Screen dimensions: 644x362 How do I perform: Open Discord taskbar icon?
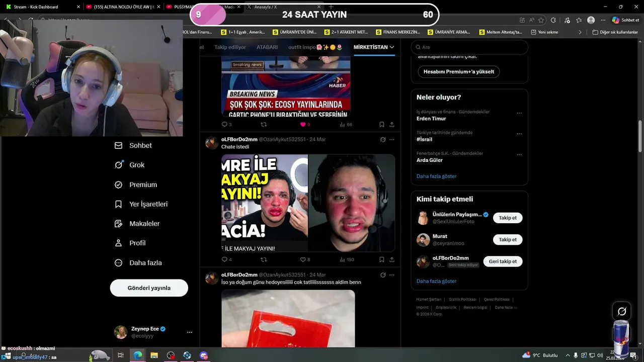[x=204, y=355]
